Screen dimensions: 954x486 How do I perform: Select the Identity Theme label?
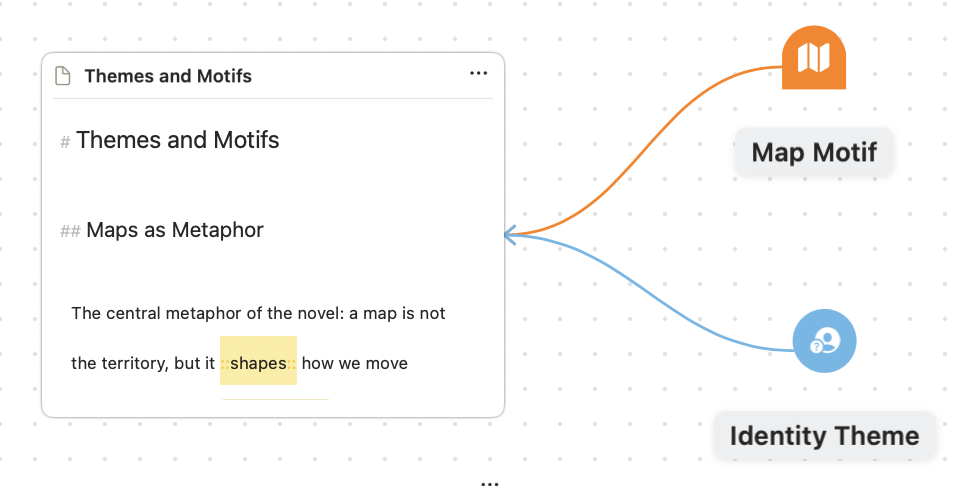point(824,435)
